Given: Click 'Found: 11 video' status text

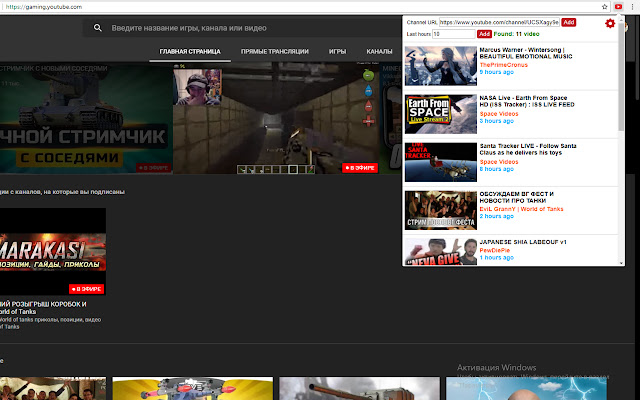Looking at the screenshot, I should [516, 34].
